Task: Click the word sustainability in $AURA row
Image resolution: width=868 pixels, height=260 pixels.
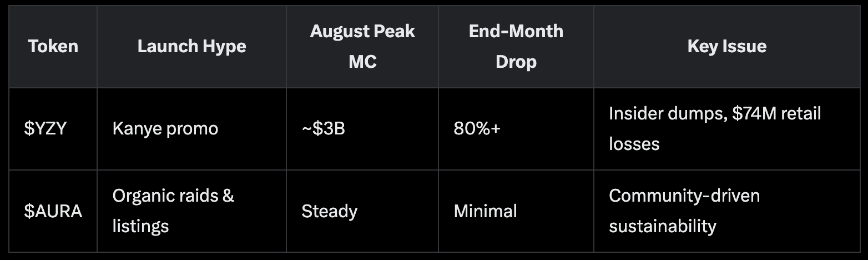Action: pyautogui.click(x=662, y=227)
